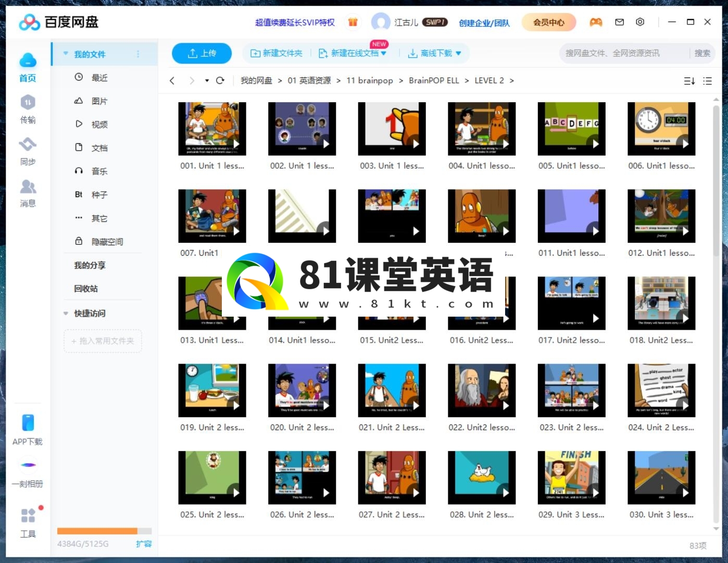The width and height of the screenshot is (728, 563).
Task: Open 一刻相册 album icon
Action: tap(28, 465)
